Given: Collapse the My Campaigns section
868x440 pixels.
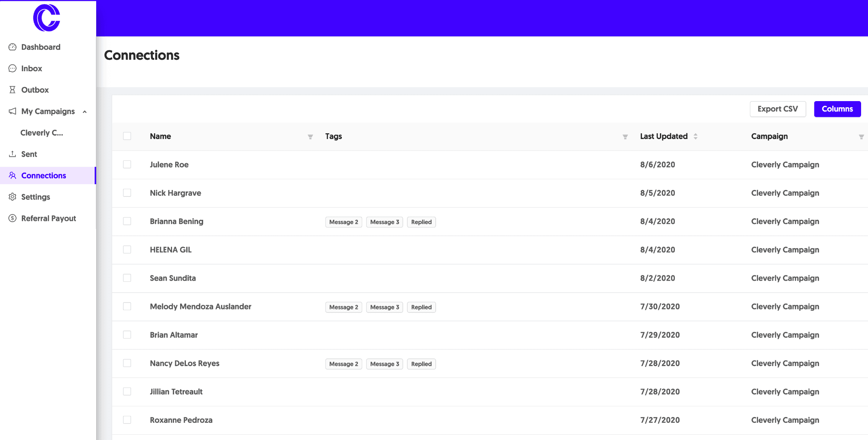Looking at the screenshot, I should click(84, 111).
